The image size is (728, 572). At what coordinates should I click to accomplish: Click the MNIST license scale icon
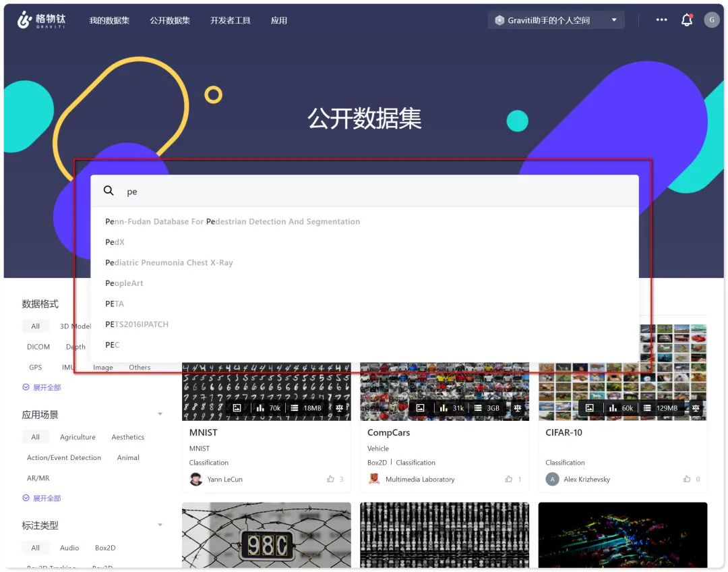coord(339,408)
